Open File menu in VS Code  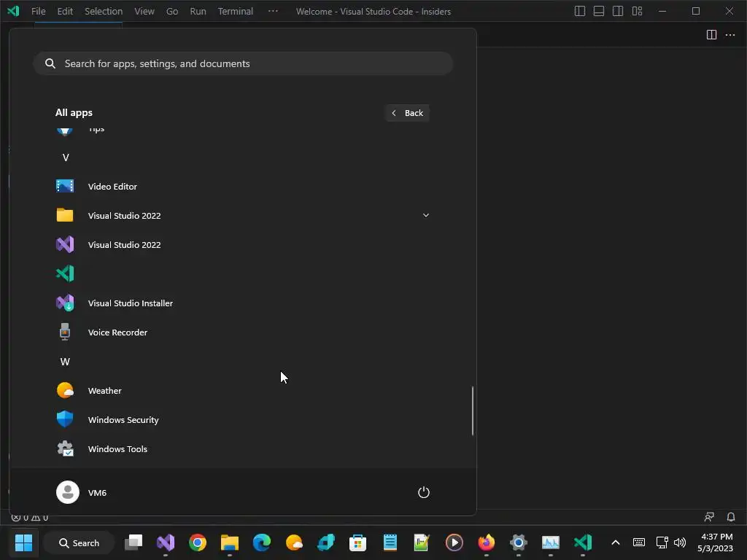pyautogui.click(x=38, y=11)
